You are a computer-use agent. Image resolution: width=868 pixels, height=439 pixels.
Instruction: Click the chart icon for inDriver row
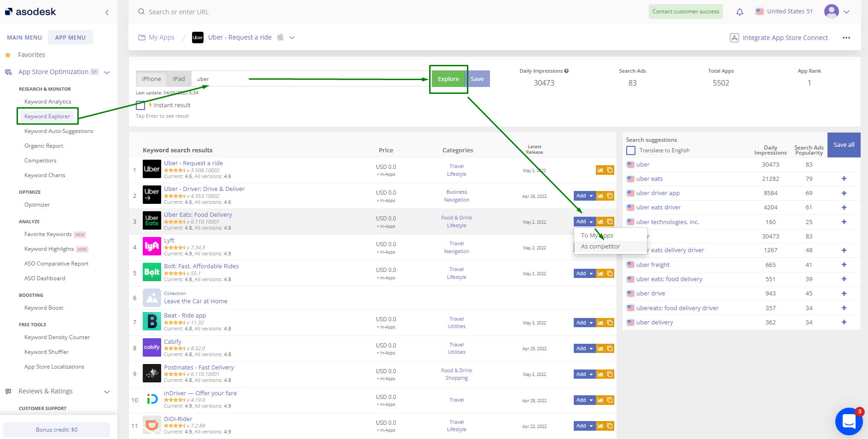[x=600, y=400]
